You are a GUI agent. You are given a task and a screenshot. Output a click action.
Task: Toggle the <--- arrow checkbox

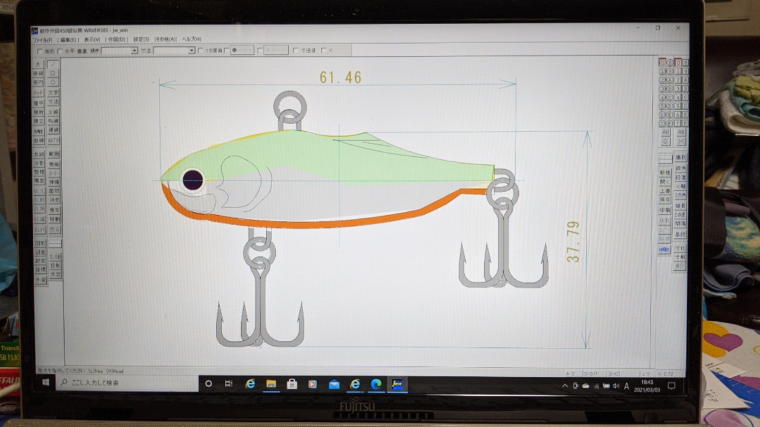coord(260,50)
